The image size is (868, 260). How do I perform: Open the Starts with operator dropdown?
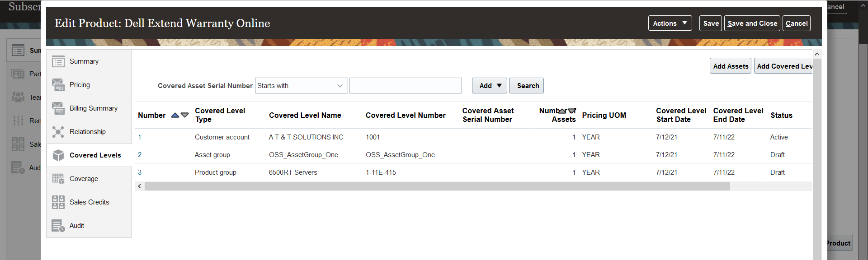point(302,86)
